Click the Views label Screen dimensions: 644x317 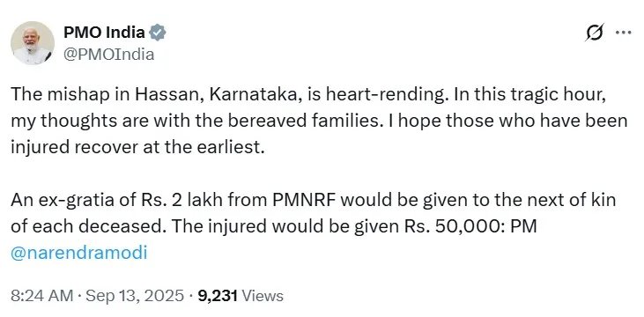(263, 296)
